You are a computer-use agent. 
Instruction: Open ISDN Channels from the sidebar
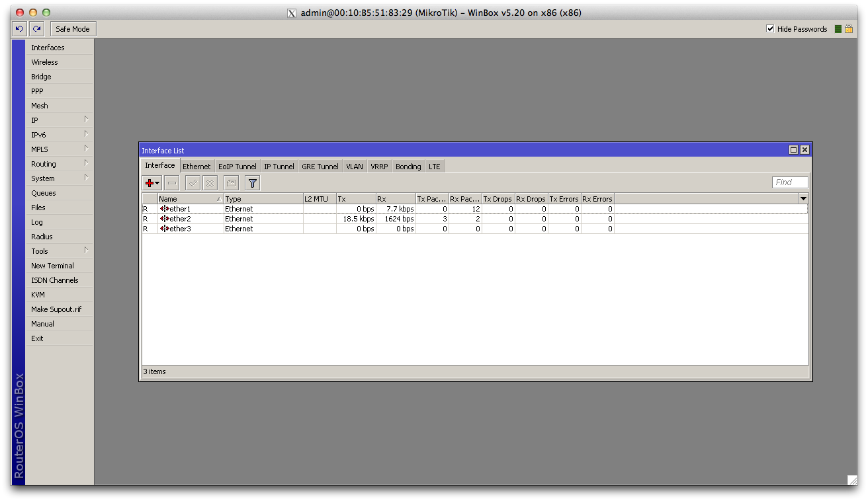coord(60,280)
